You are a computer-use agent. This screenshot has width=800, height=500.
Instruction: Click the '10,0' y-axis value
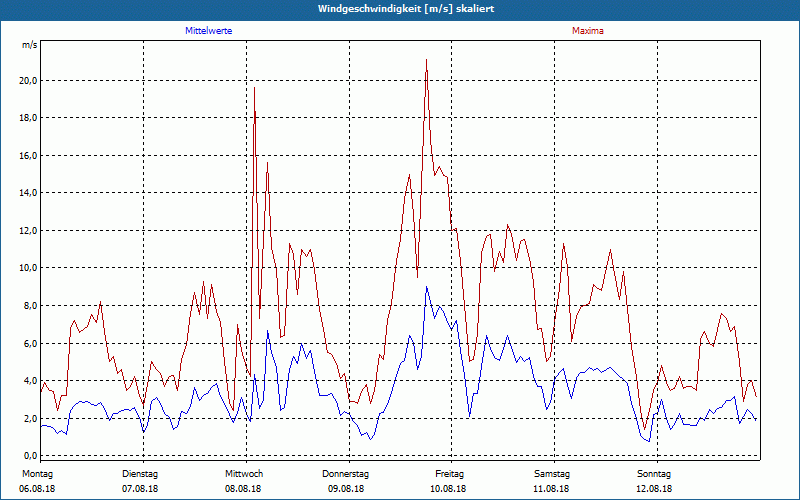(x=28, y=268)
